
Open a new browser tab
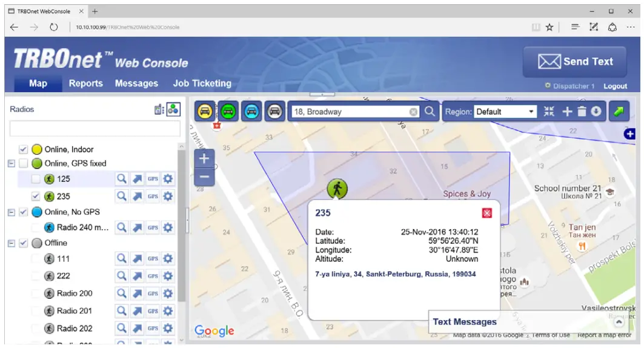point(95,11)
